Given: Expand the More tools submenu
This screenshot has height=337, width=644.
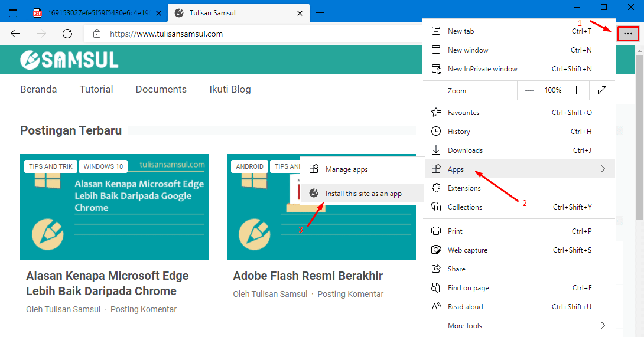Looking at the screenshot, I should 519,326.
